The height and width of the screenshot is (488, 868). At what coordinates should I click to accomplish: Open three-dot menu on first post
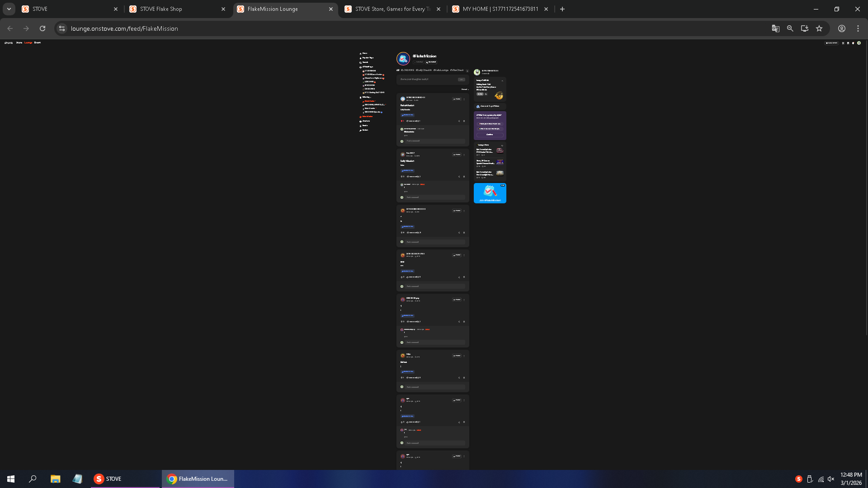[x=464, y=99]
